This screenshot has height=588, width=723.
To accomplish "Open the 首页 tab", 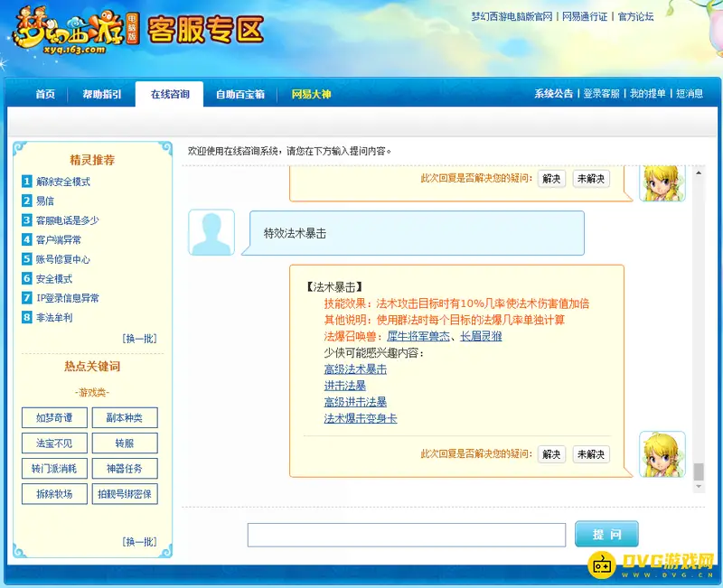I will [45, 95].
